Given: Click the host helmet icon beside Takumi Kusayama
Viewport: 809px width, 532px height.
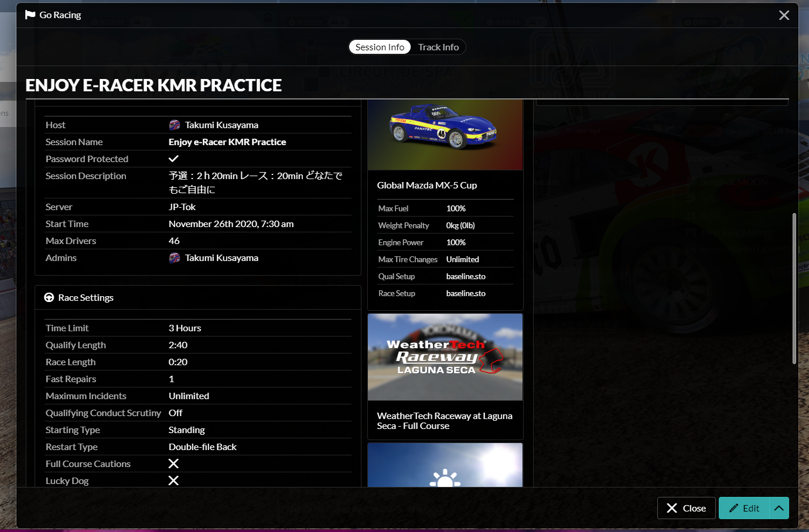Looking at the screenshot, I should point(175,125).
